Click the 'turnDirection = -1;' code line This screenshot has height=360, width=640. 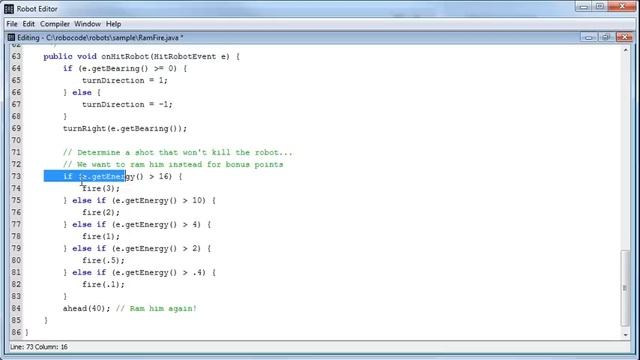pos(127,104)
